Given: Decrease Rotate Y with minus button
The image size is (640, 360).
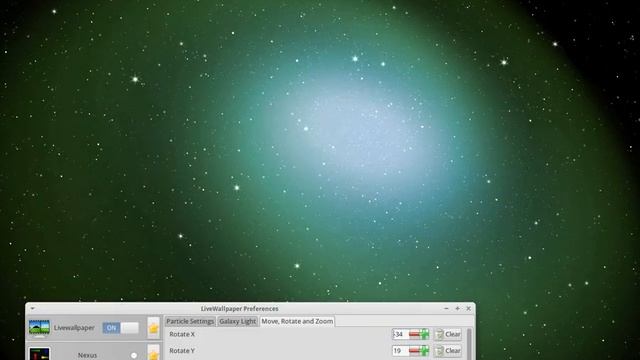Looking at the screenshot, I should [x=414, y=351].
